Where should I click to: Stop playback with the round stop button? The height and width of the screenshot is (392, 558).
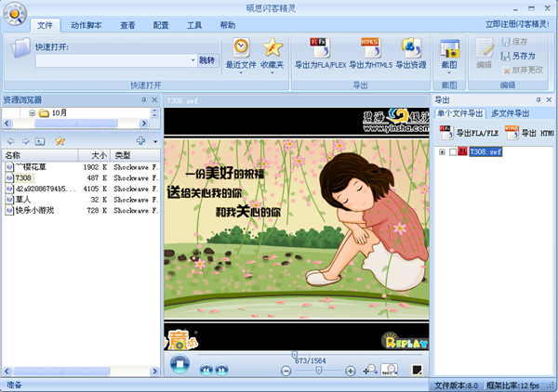coord(179,364)
